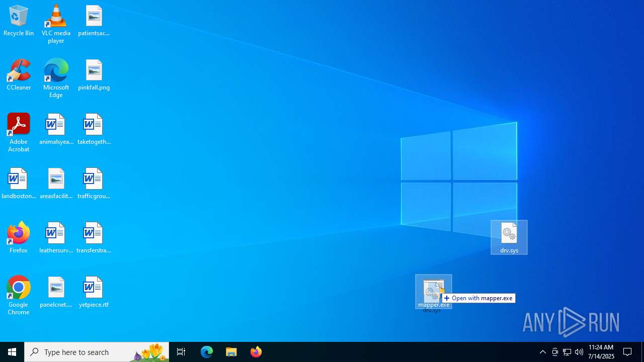Select the transferstra... Word document
The image size is (644, 362).
[x=94, y=238]
